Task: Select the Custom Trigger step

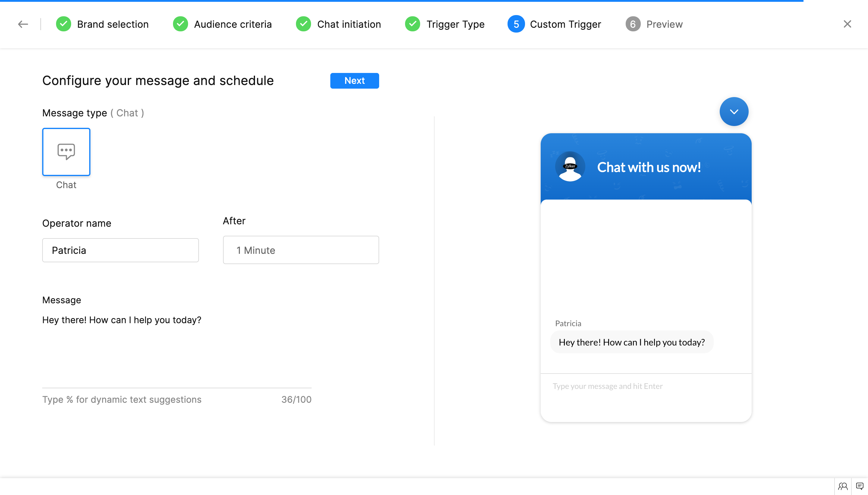Action: [x=565, y=24]
